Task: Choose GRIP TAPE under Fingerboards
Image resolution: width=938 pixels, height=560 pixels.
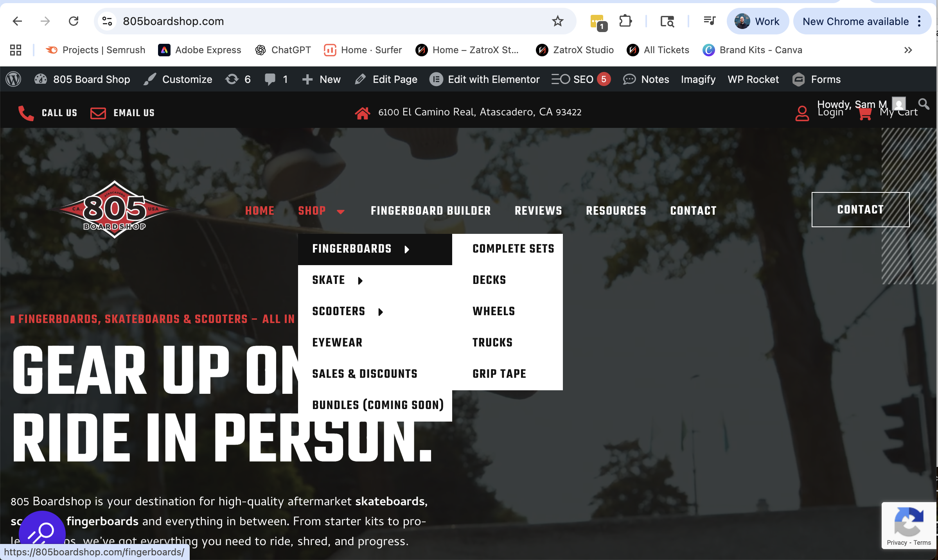Action: click(499, 374)
